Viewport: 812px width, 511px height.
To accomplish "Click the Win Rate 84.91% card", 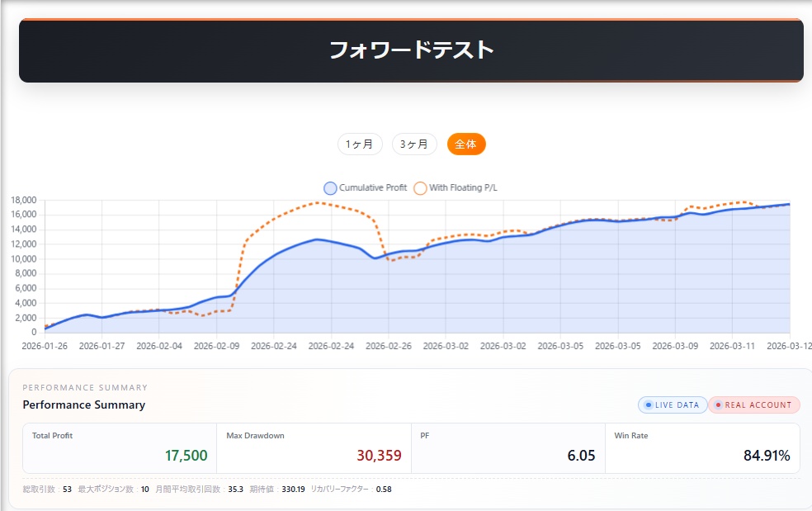I will [702, 448].
